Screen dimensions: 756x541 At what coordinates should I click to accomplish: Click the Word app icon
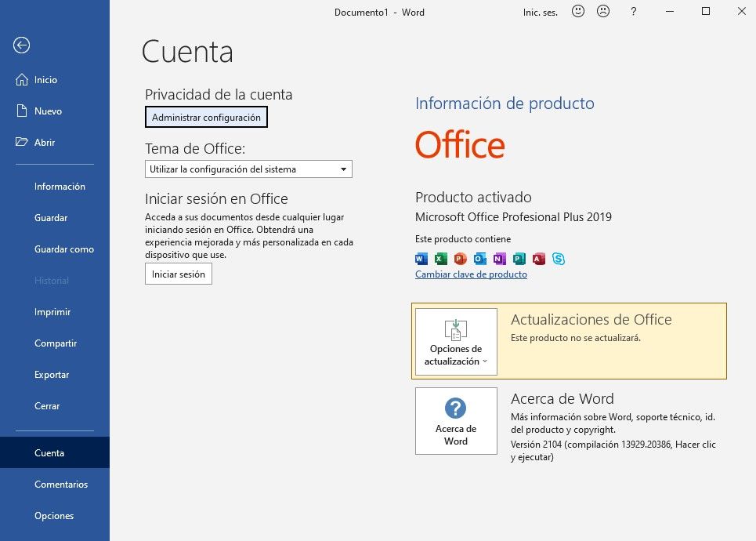point(421,260)
